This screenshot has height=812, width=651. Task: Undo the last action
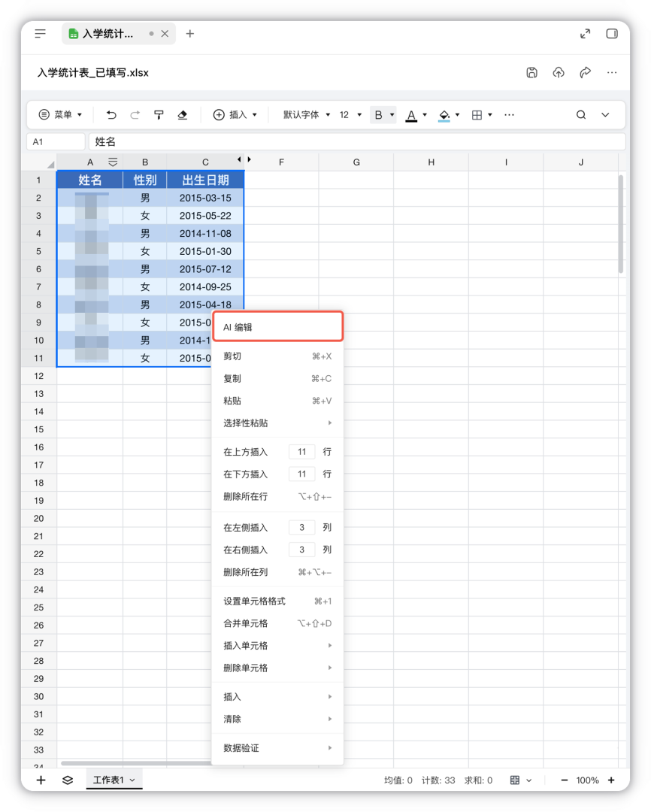111,115
